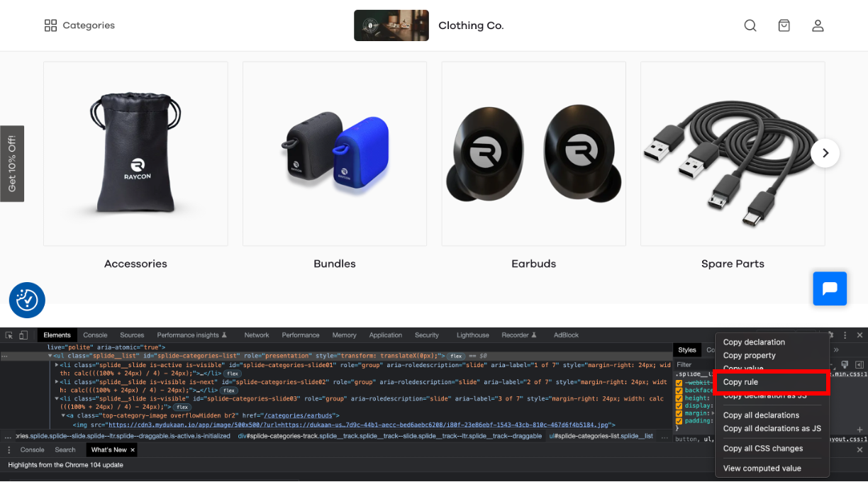The height and width of the screenshot is (482, 868).
Task: Click the Earbuds product image
Action: [x=533, y=154]
